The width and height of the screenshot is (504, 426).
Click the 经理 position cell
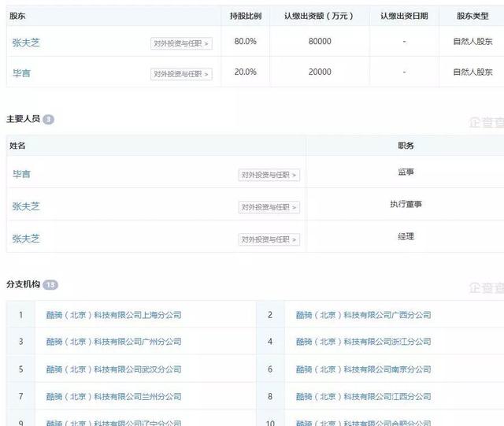pos(406,237)
